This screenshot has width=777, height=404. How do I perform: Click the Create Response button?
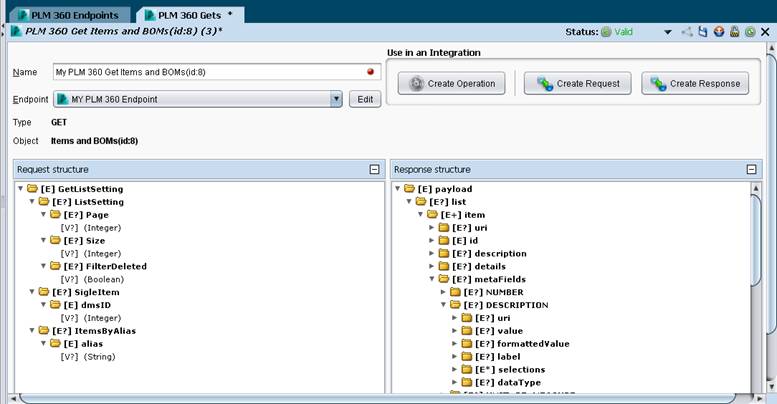pyautogui.click(x=695, y=83)
